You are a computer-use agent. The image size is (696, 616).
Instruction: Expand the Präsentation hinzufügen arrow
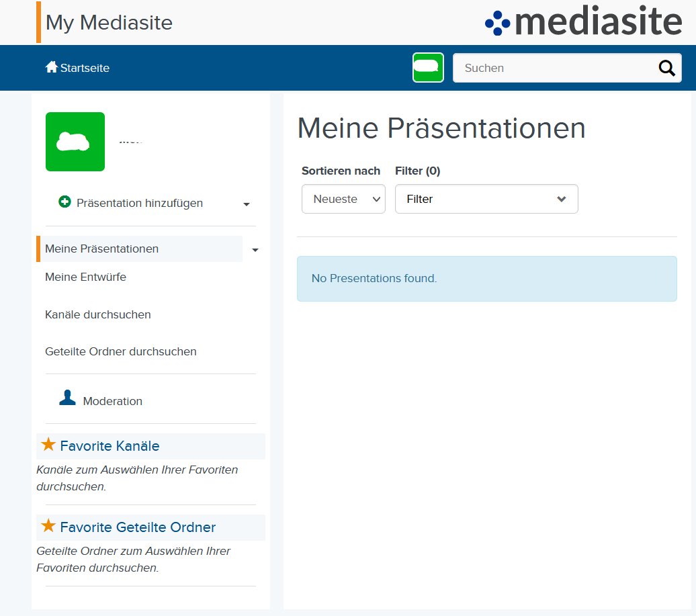click(x=247, y=204)
